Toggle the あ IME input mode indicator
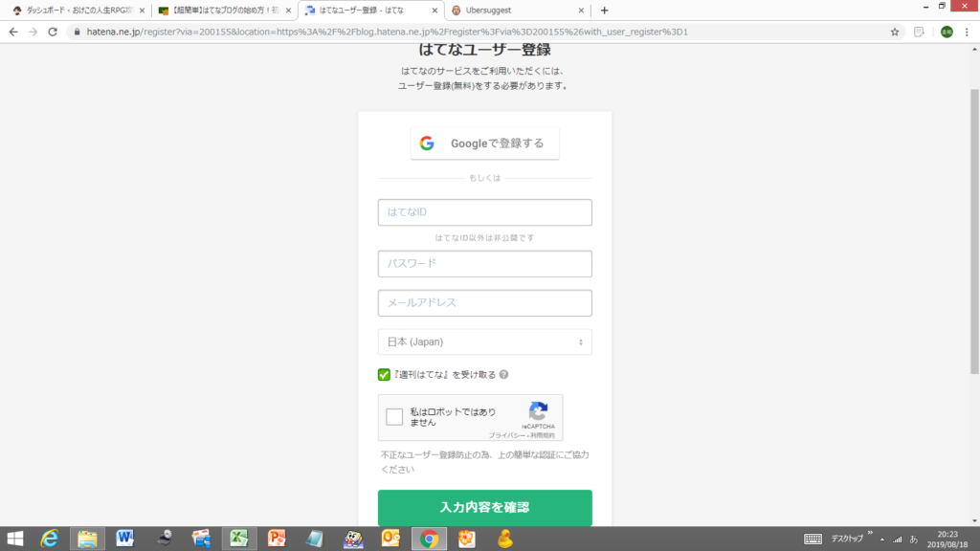The image size is (980, 551). [914, 540]
